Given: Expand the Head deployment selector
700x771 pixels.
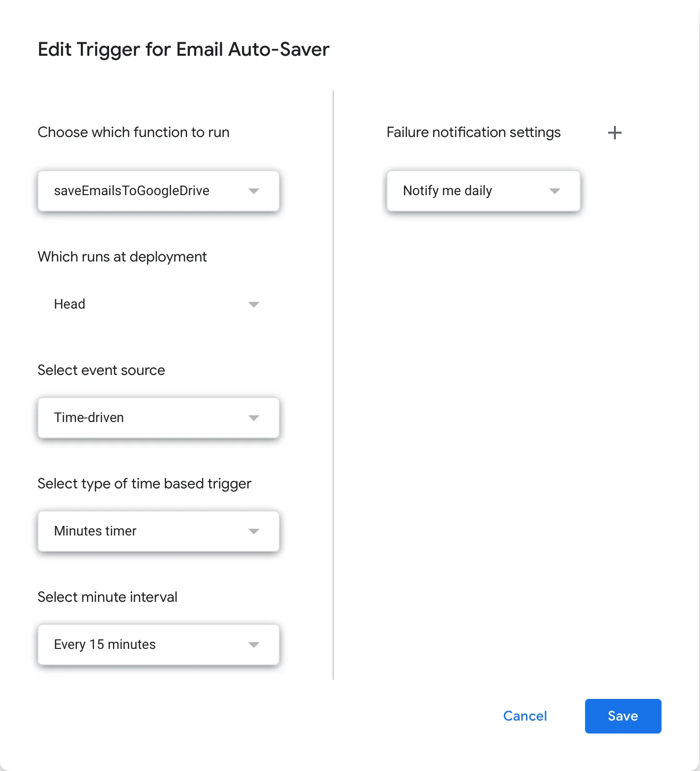Looking at the screenshot, I should click(x=144, y=304).
